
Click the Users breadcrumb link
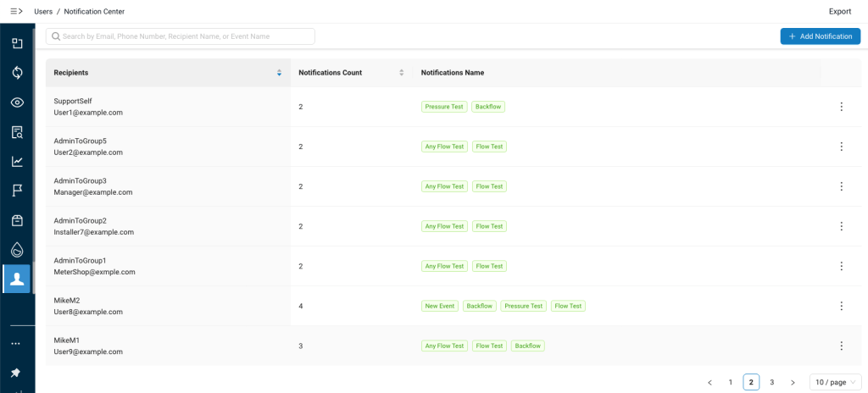click(x=43, y=11)
